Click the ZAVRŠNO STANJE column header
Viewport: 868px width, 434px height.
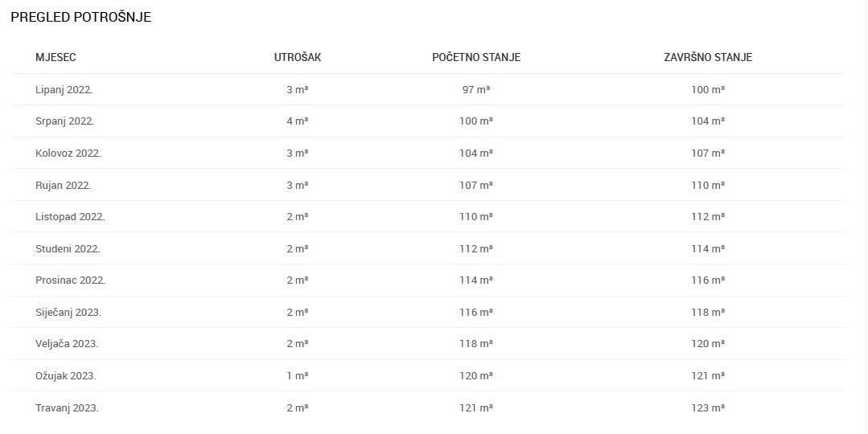pyautogui.click(x=708, y=58)
